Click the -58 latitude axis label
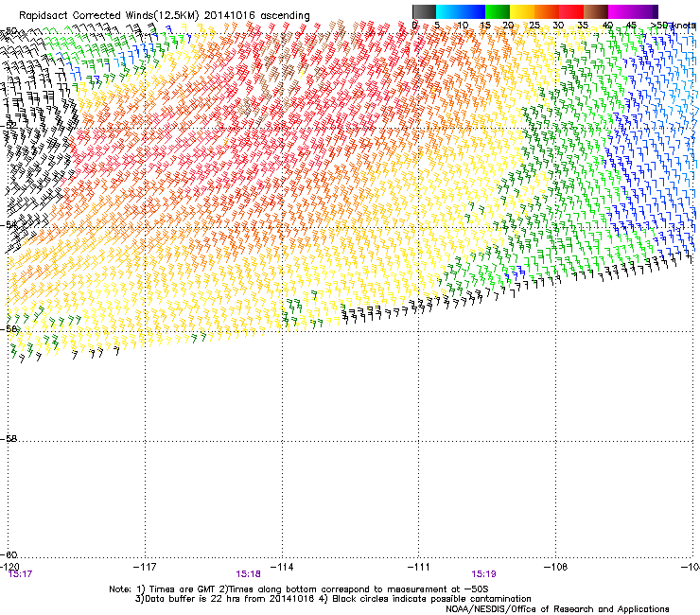 [x=9, y=439]
